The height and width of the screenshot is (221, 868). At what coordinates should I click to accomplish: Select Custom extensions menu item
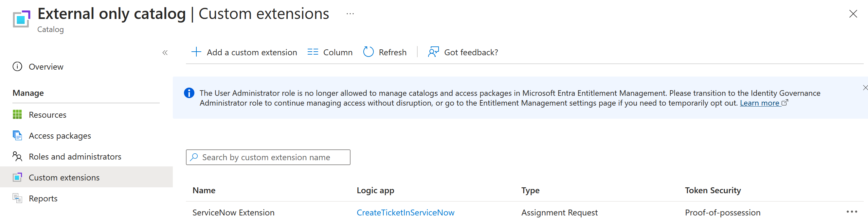click(x=64, y=177)
